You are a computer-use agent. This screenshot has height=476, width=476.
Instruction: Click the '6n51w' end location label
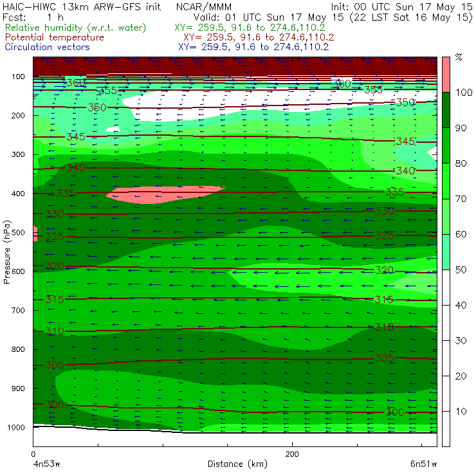click(x=424, y=464)
